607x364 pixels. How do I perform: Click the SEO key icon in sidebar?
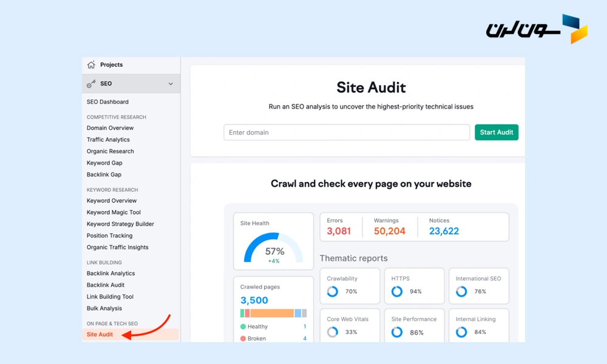point(91,84)
